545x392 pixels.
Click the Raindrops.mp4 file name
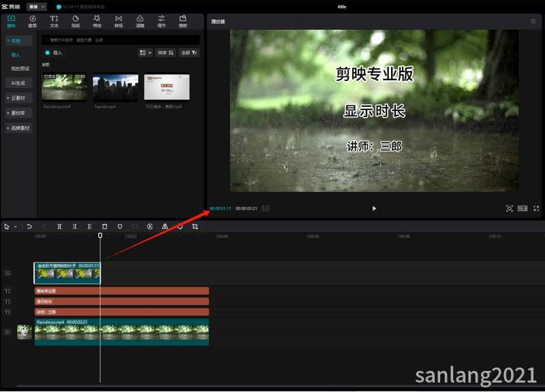(x=57, y=107)
